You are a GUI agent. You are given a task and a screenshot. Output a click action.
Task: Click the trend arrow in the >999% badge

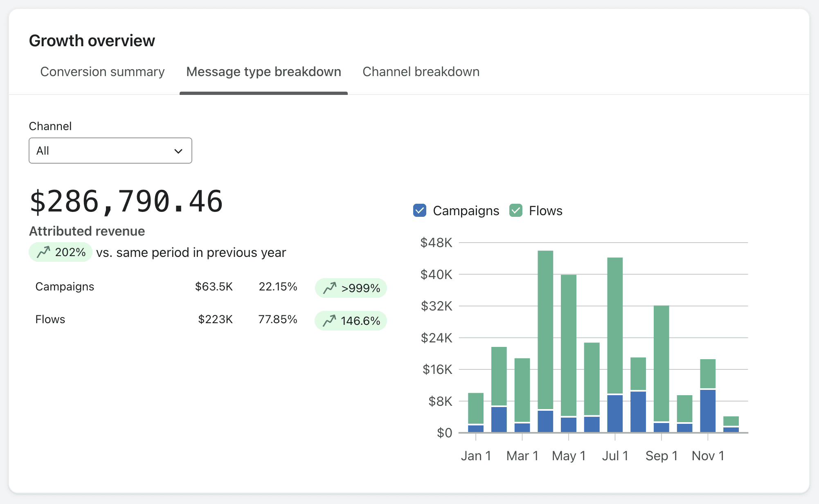click(330, 288)
